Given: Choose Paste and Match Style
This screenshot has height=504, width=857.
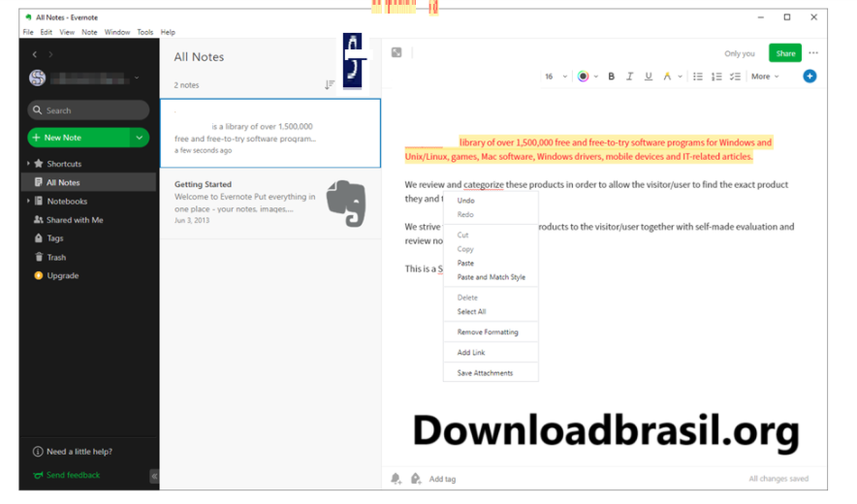Looking at the screenshot, I should pyautogui.click(x=491, y=277).
